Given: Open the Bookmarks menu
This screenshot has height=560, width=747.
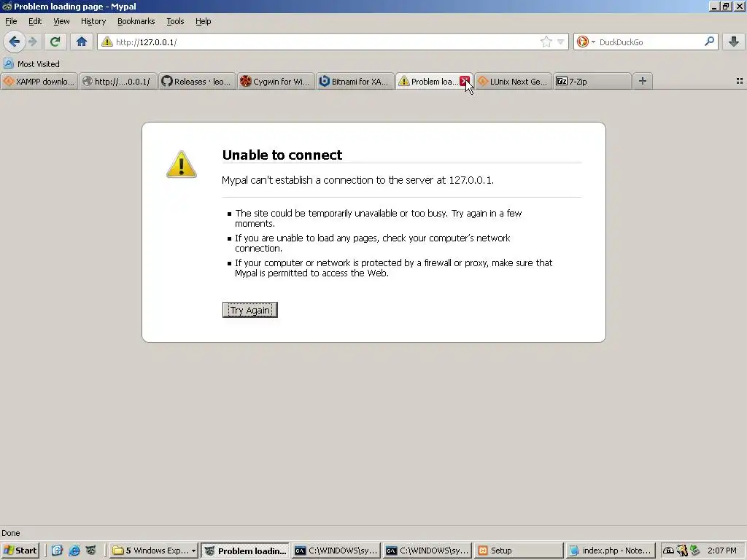Looking at the screenshot, I should pyautogui.click(x=136, y=21).
